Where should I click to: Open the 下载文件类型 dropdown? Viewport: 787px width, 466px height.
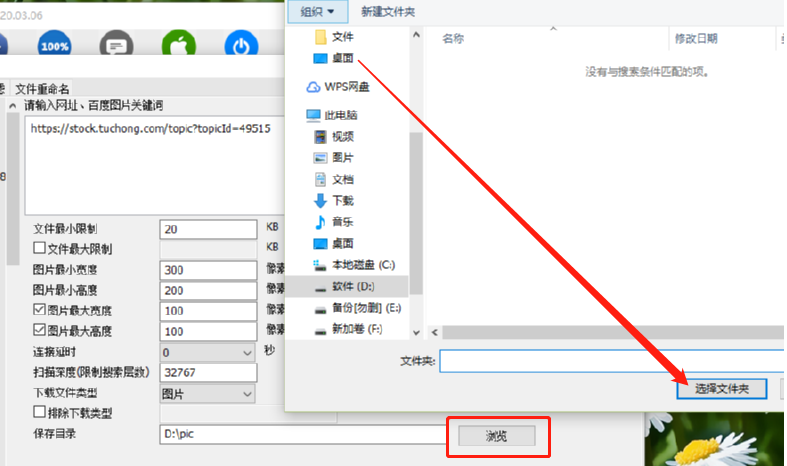click(207, 394)
